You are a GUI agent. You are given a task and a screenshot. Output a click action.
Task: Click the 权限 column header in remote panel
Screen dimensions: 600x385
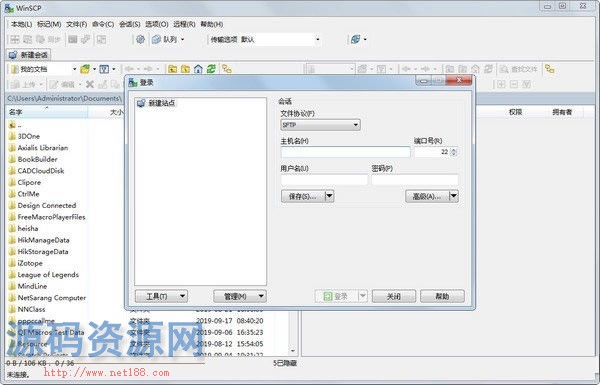point(515,112)
